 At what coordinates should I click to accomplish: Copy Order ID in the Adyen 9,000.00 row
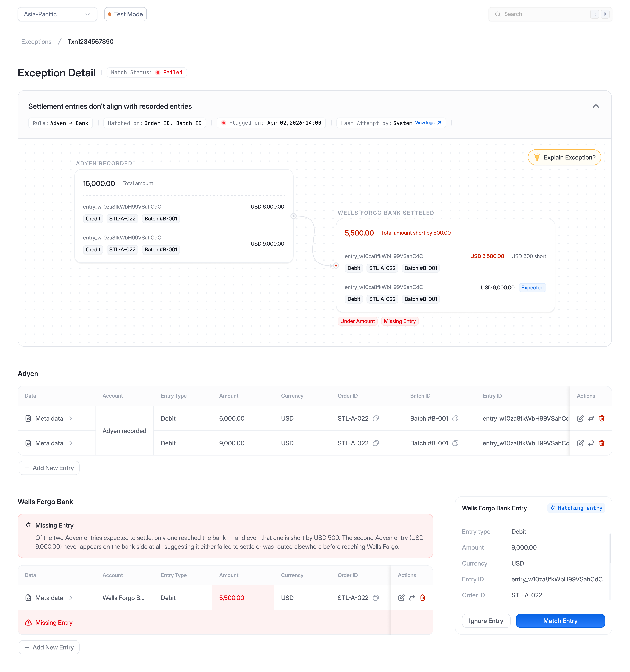pos(376,443)
